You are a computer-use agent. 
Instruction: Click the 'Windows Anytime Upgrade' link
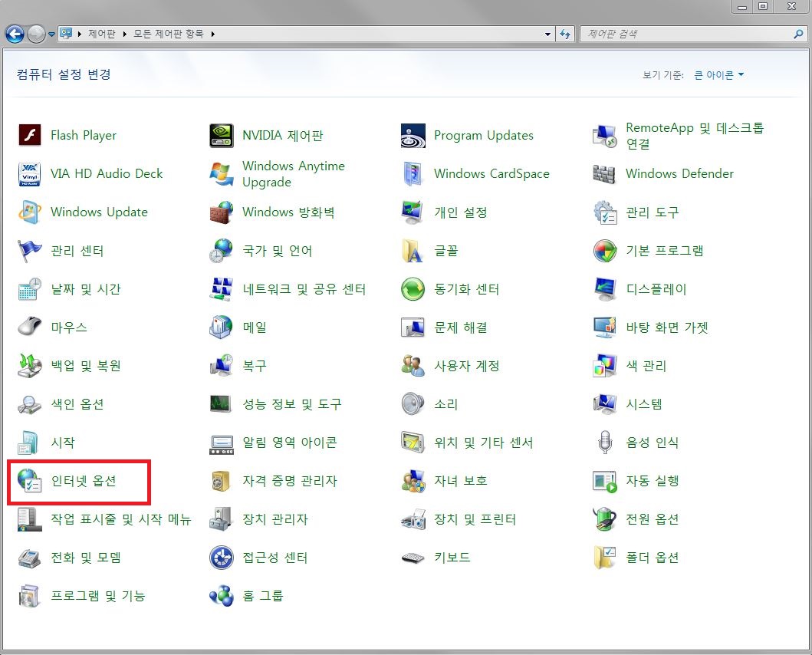(294, 173)
